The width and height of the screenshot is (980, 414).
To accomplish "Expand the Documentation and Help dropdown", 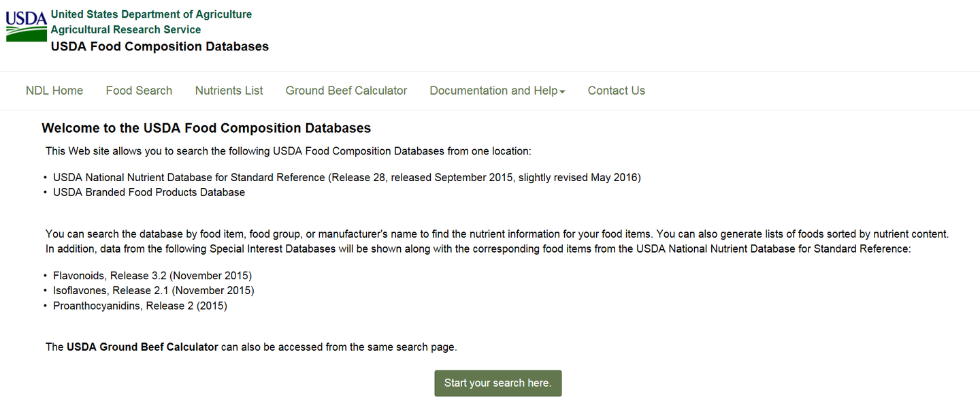I will click(x=492, y=91).
